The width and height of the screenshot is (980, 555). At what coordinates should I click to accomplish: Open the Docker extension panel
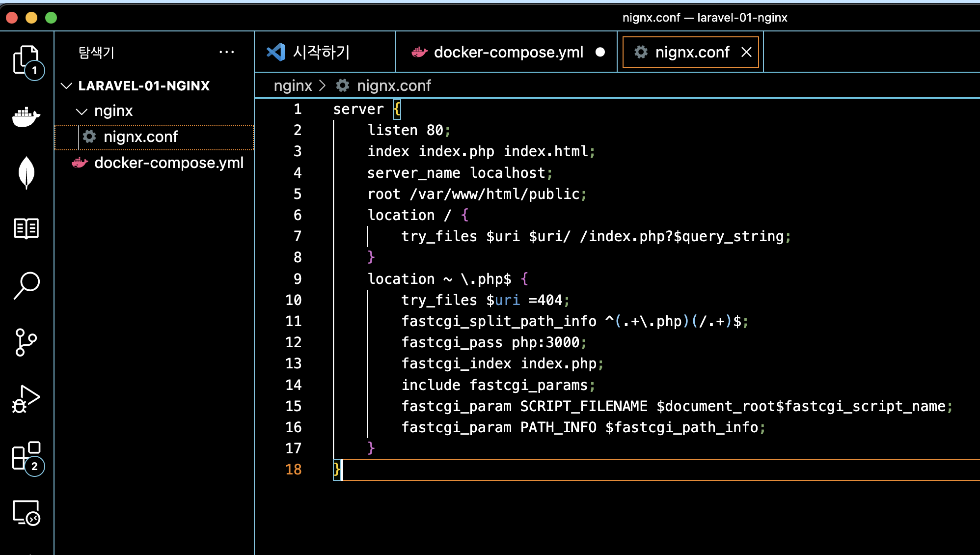(x=27, y=116)
